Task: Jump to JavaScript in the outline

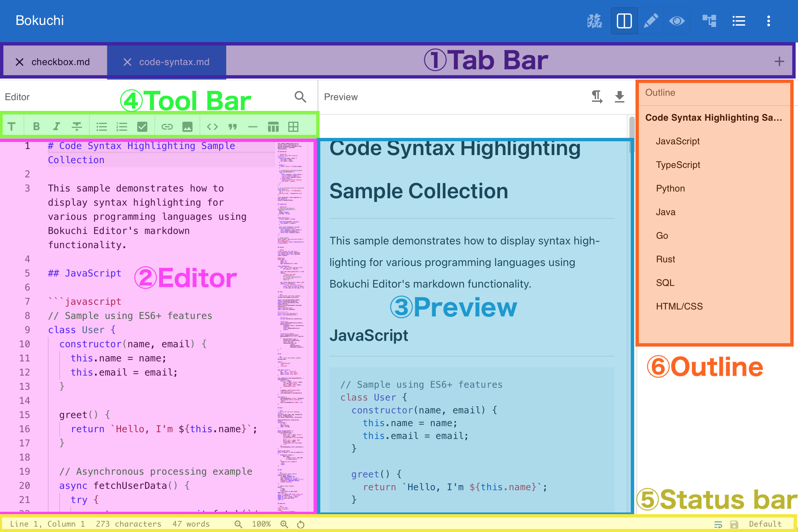Action: (678, 141)
